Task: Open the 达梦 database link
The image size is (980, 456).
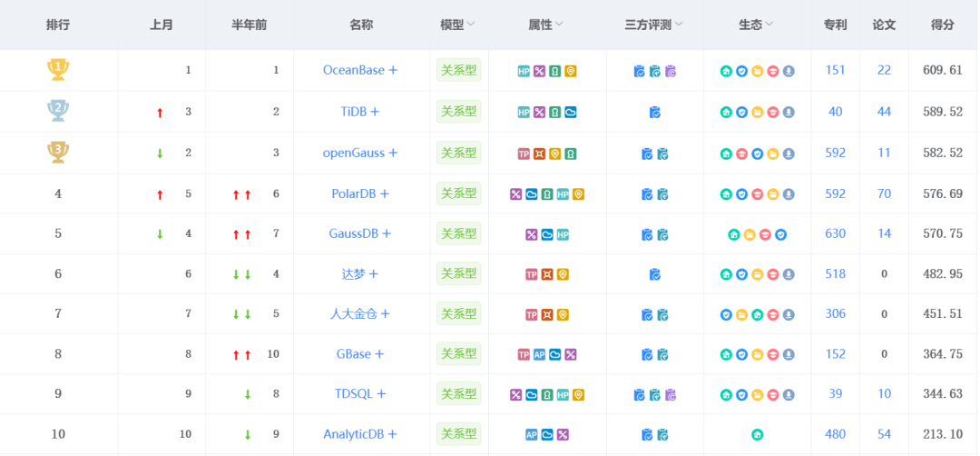Action: tap(354, 274)
